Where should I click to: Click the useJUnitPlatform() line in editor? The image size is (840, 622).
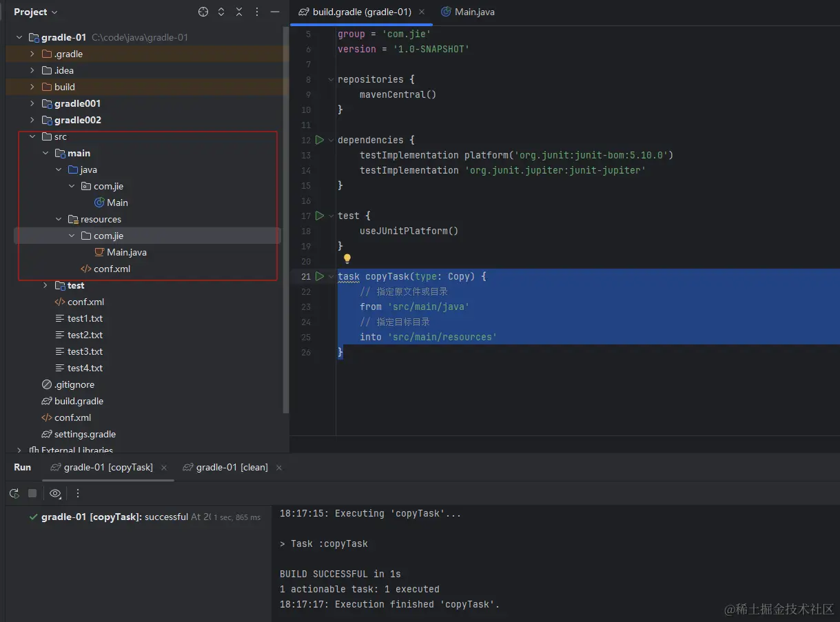[x=409, y=231]
